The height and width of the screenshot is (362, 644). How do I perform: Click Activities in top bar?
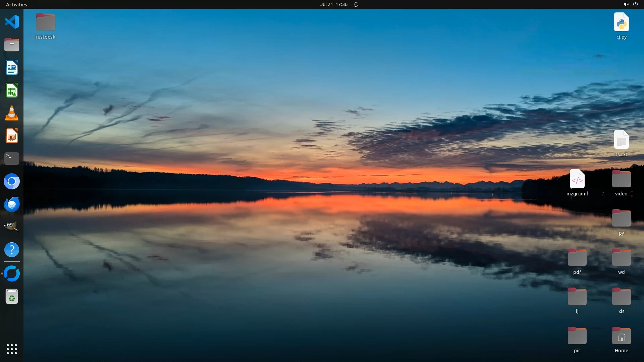pyautogui.click(x=16, y=4)
